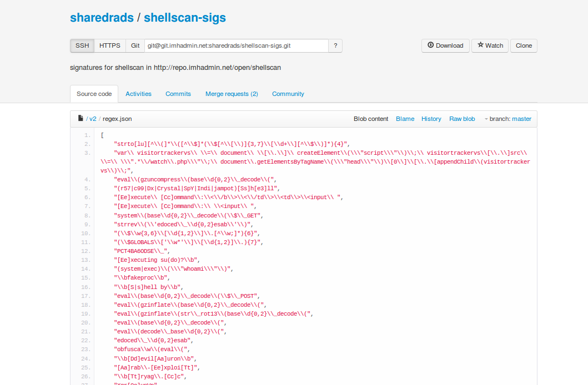
Task: Click the question mark help button
Action: (335, 45)
